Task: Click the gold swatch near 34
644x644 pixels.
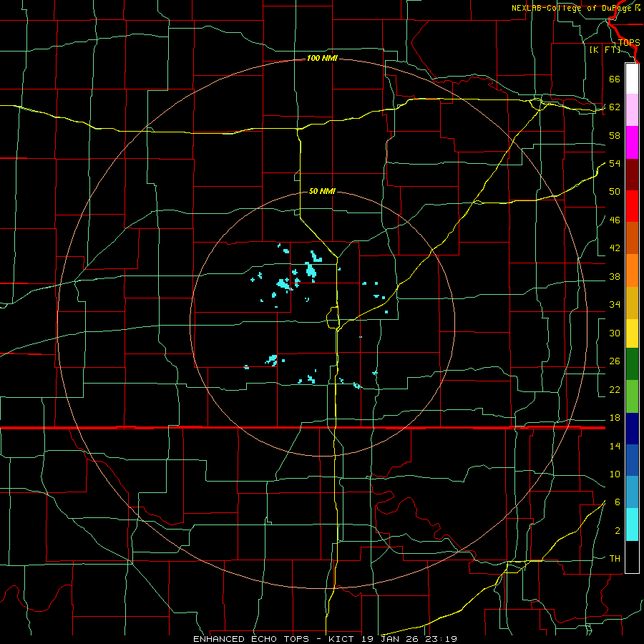Action: coord(632,303)
